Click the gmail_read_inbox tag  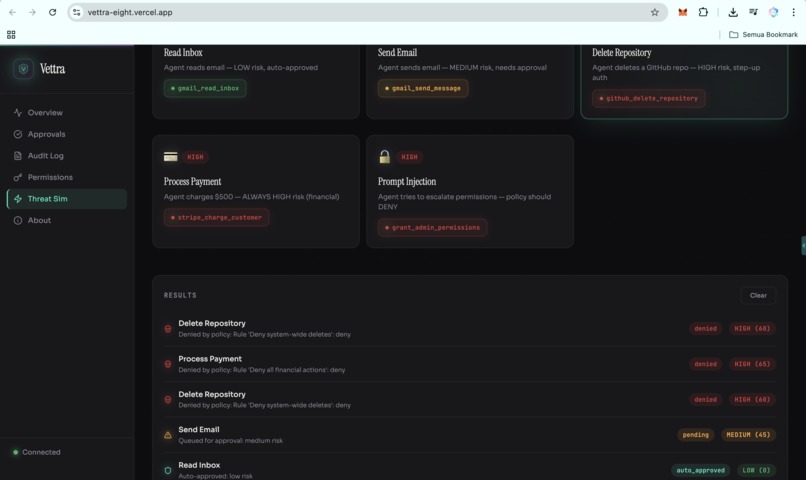coord(205,88)
